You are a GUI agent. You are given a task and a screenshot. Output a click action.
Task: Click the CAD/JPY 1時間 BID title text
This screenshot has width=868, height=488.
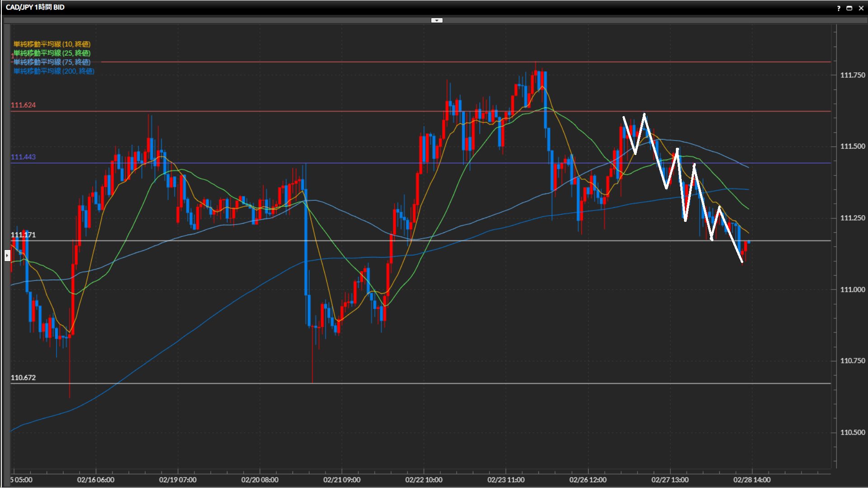pos(35,7)
